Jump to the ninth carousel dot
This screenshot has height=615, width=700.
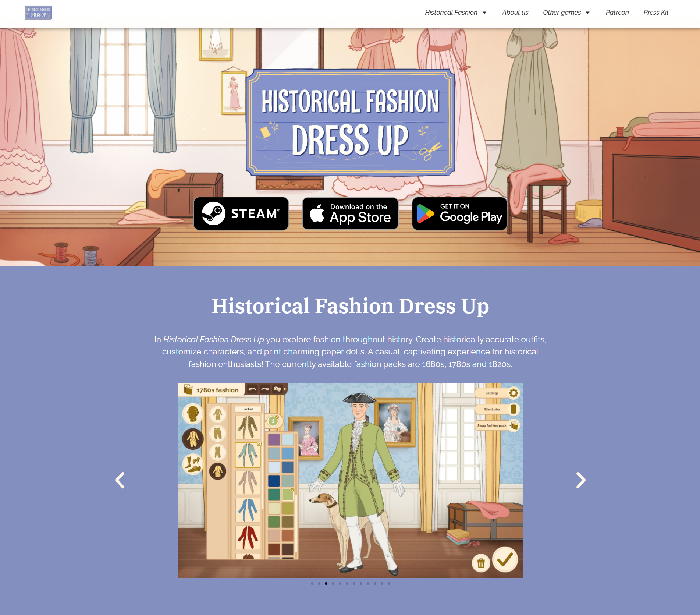(x=368, y=583)
